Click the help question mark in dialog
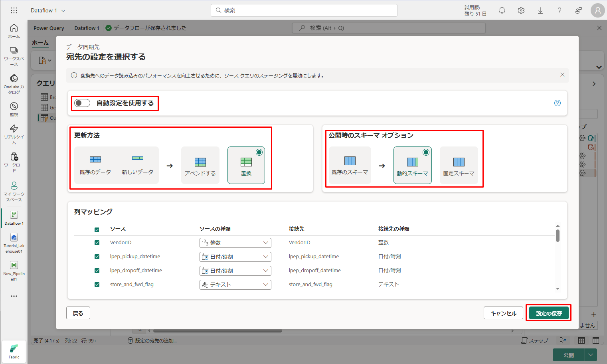 (558, 103)
